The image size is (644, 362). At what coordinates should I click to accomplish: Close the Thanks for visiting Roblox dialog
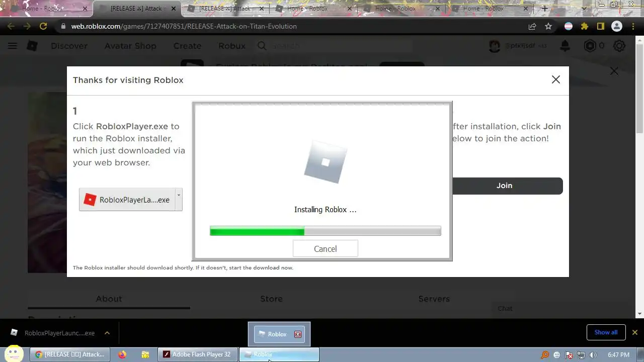point(555,79)
